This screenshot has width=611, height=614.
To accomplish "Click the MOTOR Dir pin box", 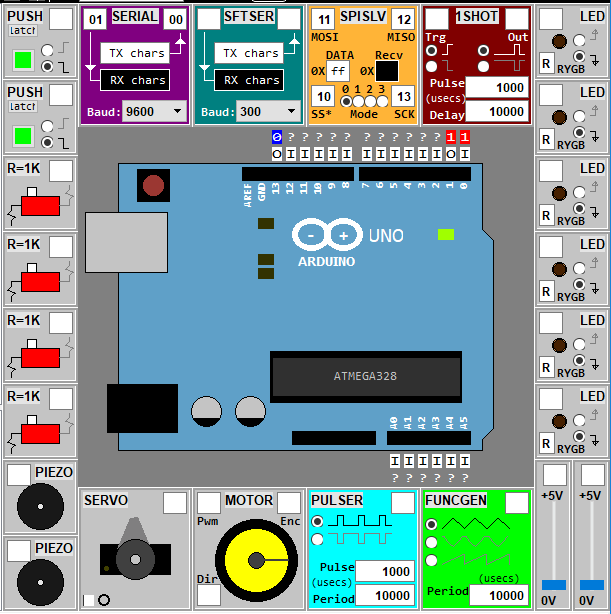I will (209, 595).
